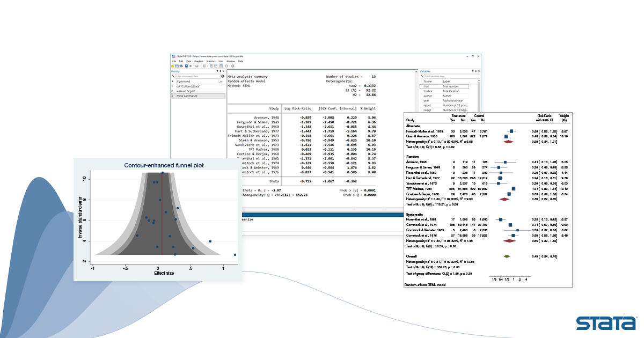Open the Statistics menu
Viewport: 644px width, 338px height.
pyautogui.click(x=211, y=61)
